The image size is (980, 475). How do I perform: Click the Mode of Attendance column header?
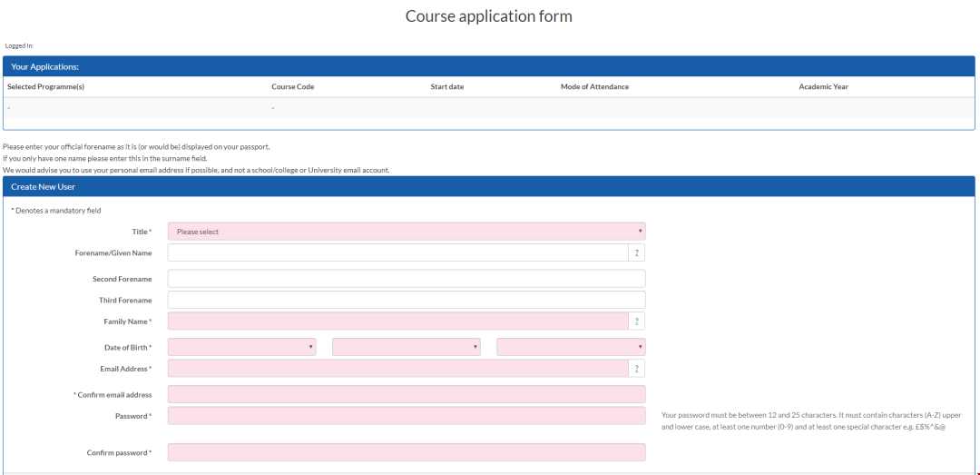tap(594, 87)
